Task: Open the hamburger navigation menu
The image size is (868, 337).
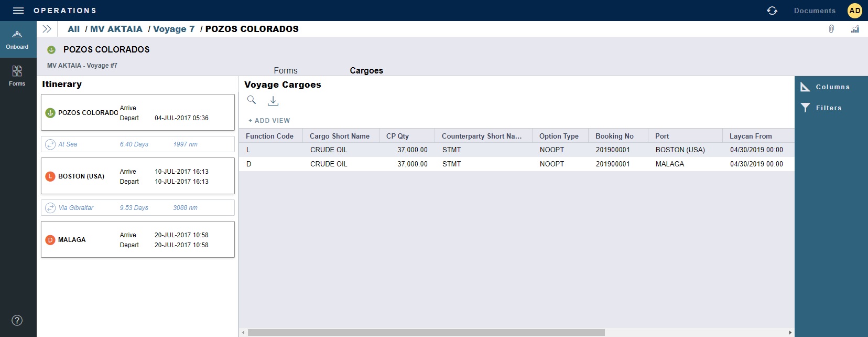Action: 18,10
